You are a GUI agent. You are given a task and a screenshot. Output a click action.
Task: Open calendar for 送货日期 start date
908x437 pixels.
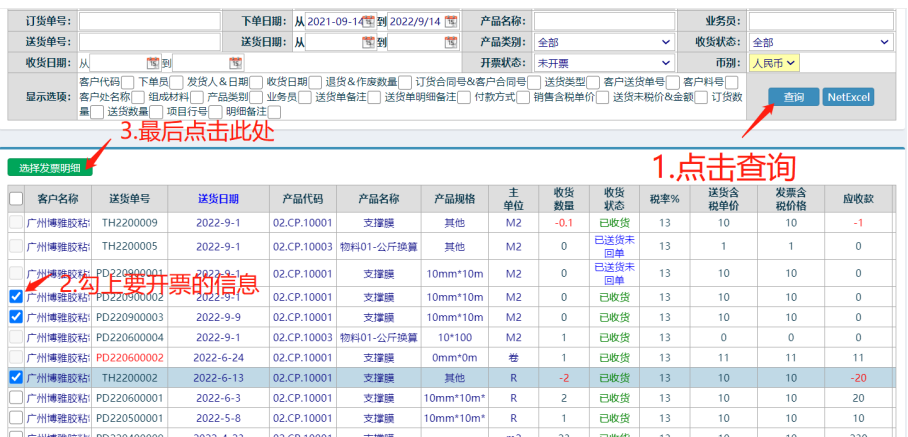tap(368, 42)
